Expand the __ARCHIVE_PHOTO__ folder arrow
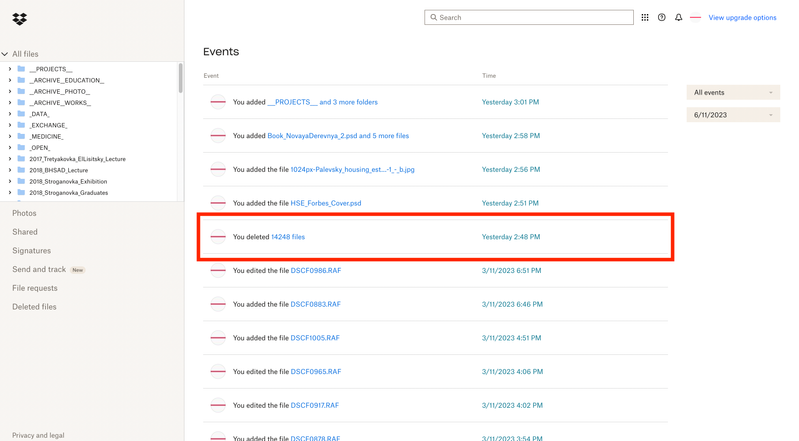 pos(10,91)
